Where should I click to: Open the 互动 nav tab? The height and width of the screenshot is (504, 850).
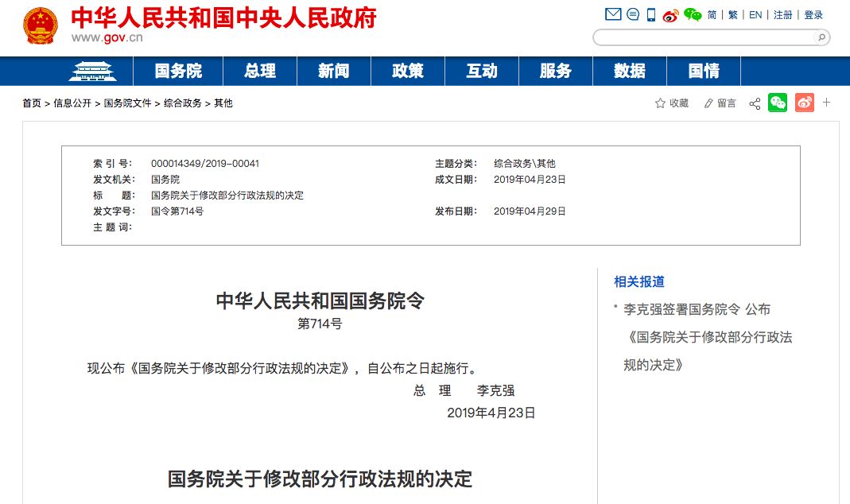(x=481, y=71)
